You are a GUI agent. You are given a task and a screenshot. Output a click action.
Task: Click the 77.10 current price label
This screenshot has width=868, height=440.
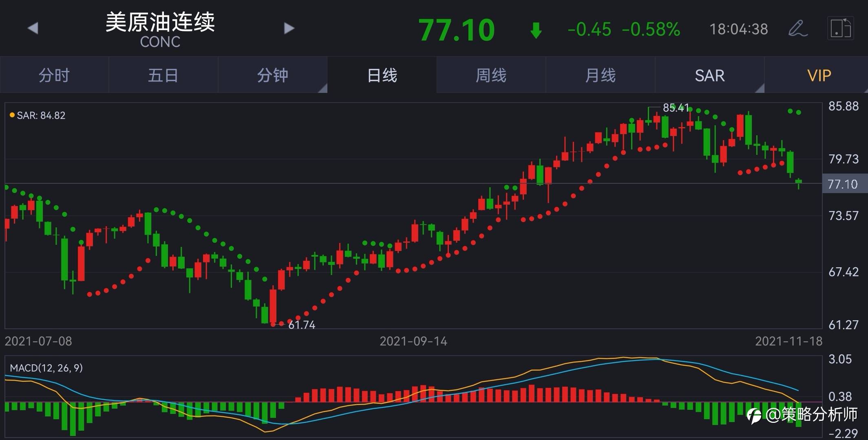(456, 30)
